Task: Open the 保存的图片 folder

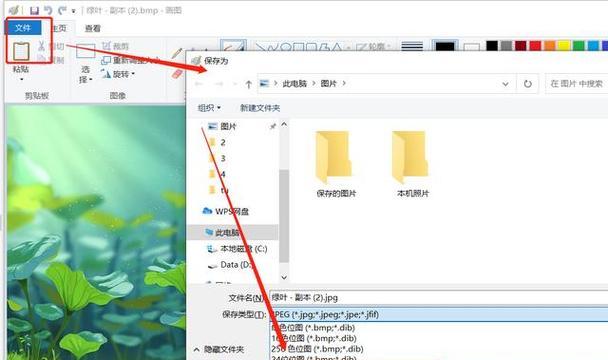Action: [335, 164]
